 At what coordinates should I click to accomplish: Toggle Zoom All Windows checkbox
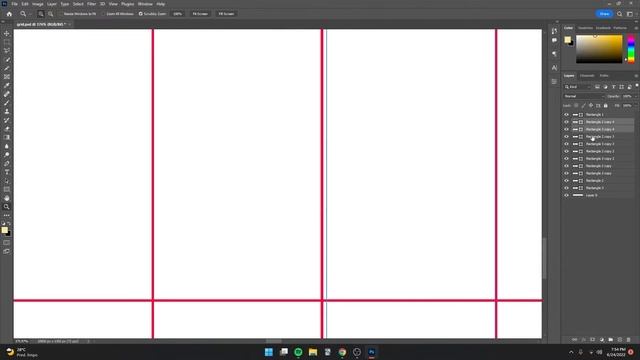103,14
